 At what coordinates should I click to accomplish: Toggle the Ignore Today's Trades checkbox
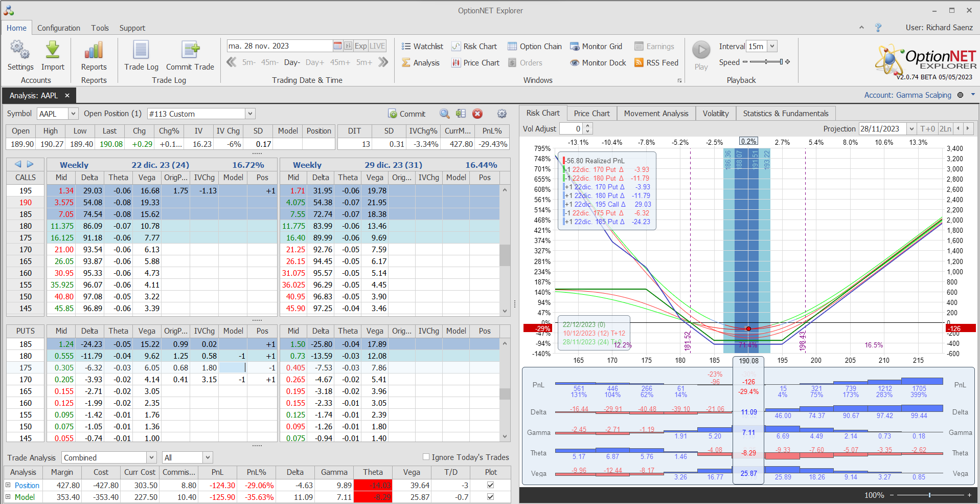(426, 457)
